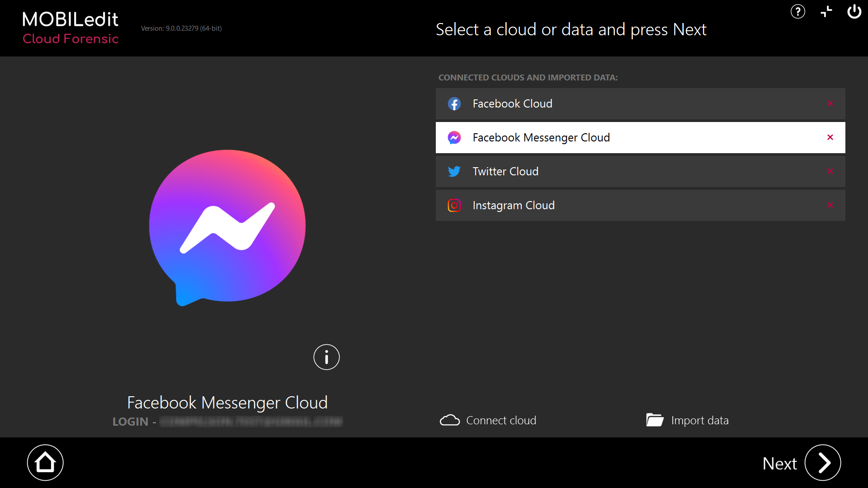868x488 pixels.
Task: Remove Facebook Cloud with its X
Action: click(830, 103)
